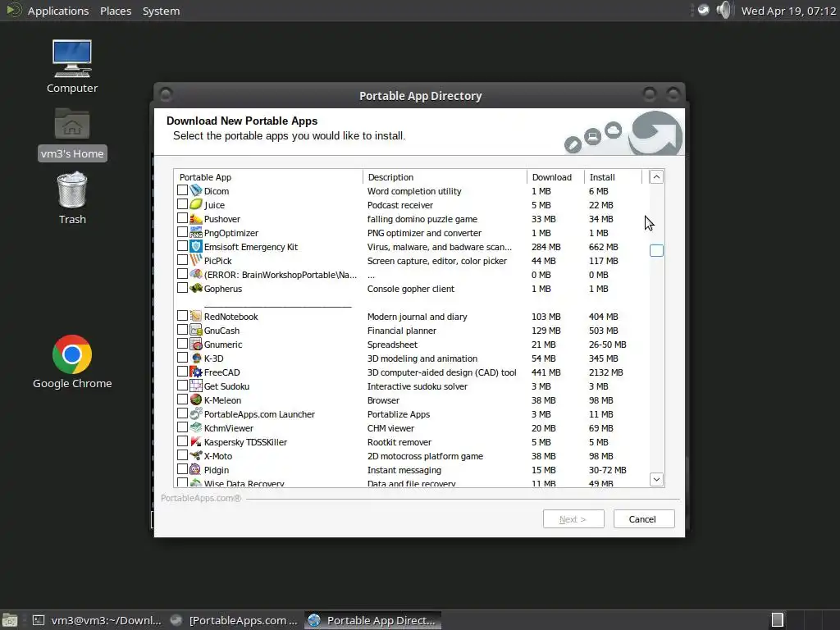
Task: Click the FreeCAD app icon
Action: coord(196,372)
